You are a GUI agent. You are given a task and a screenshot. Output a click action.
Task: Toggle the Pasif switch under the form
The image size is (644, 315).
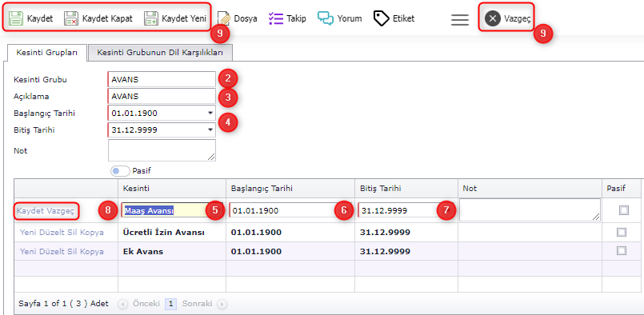pyautogui.click(x=120, y=170)
